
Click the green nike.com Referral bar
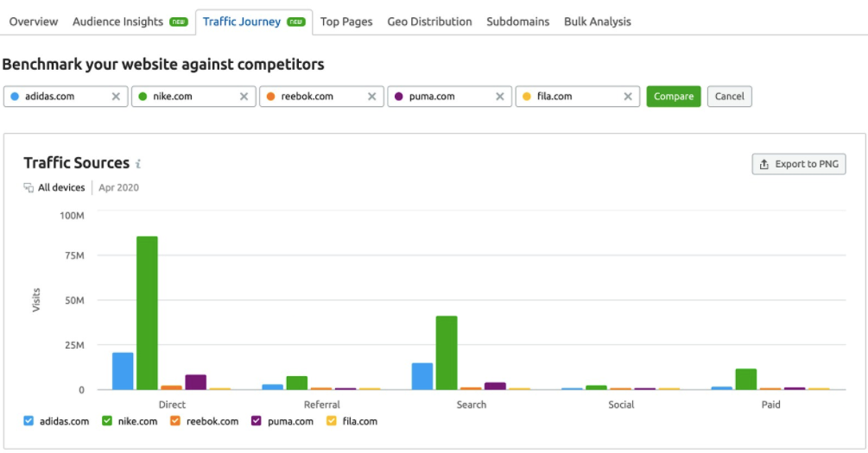297,383
